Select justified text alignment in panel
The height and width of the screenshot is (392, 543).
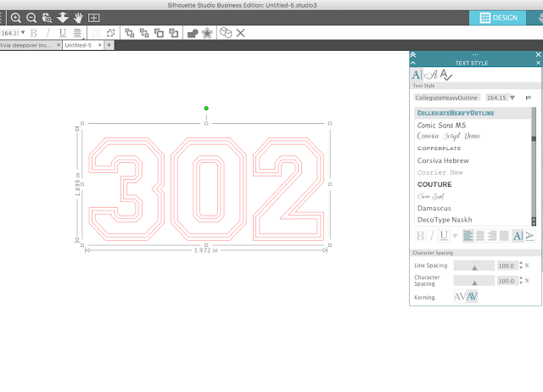[503, 236]
